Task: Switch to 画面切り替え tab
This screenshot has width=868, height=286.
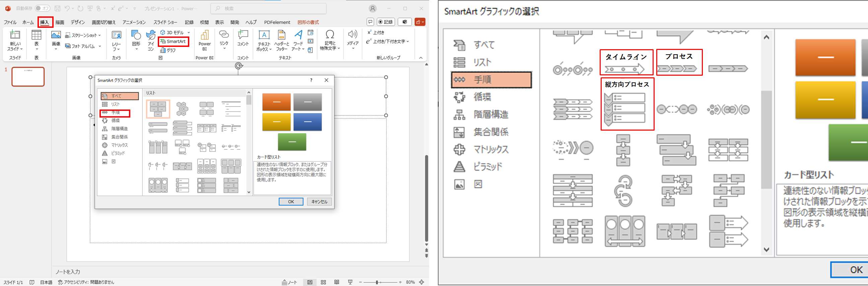Action: tap(104, 22)
